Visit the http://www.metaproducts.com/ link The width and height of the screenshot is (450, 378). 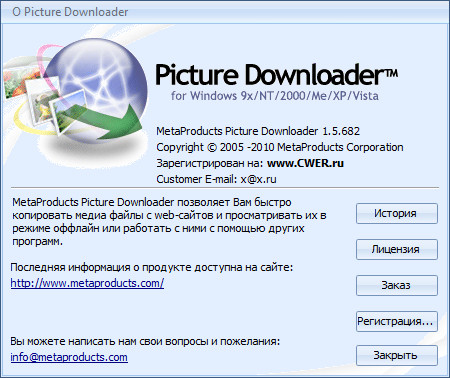pyautogui.click(x=87, y=283)
